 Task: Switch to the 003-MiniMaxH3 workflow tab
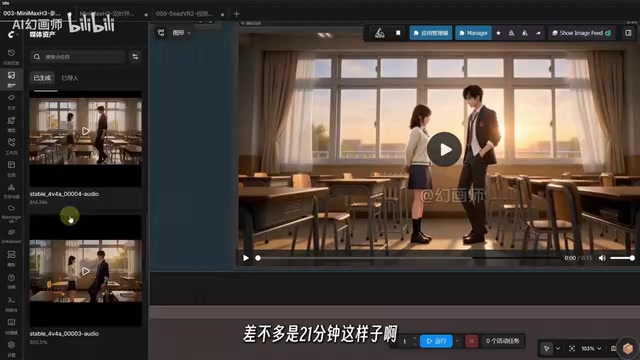pos(32,13)
